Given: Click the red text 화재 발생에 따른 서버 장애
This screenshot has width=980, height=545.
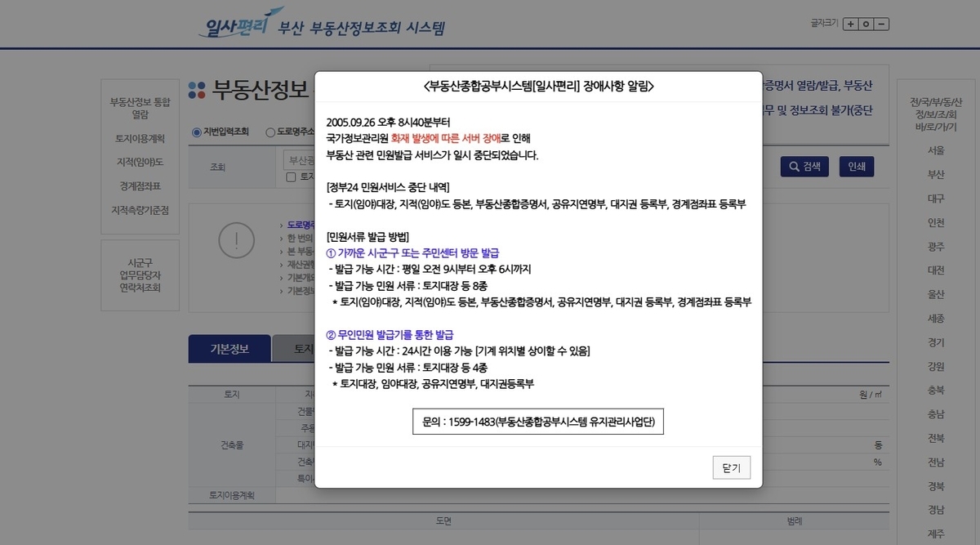Looking at the screenshot, I should 446,138.
